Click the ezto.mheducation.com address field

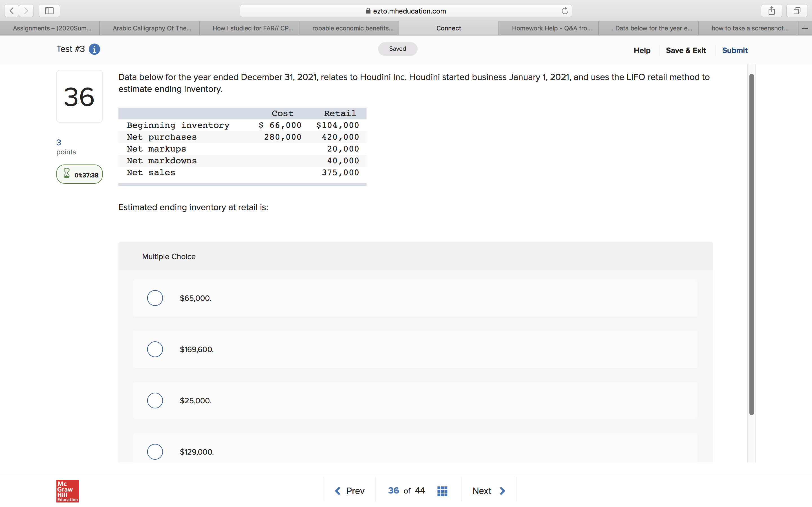(406, 11)
